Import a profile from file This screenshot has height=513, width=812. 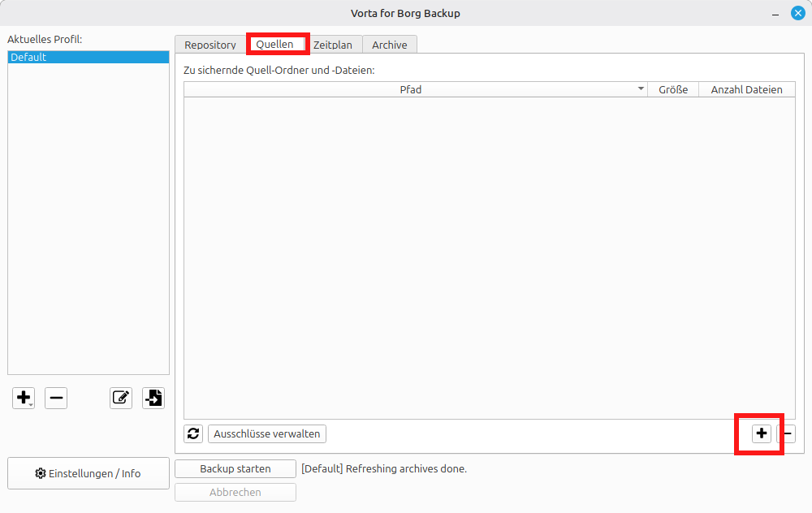pos(153,398)
